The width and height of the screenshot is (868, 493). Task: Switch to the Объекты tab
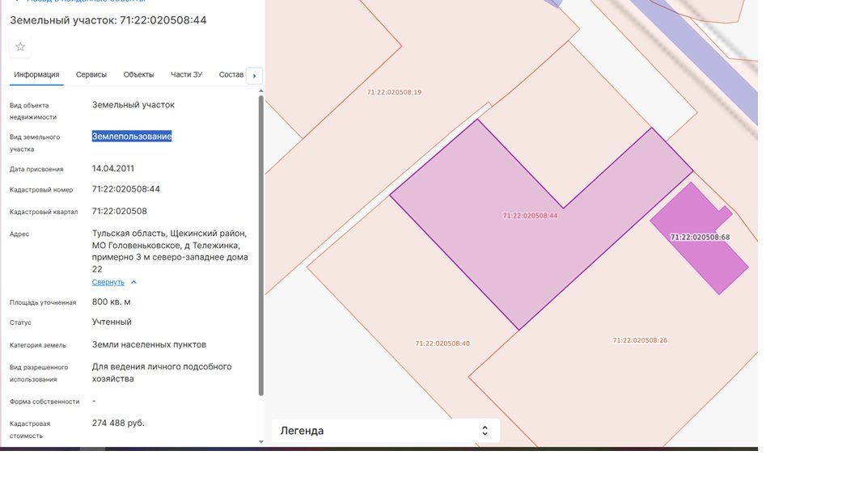coord(138,74)
